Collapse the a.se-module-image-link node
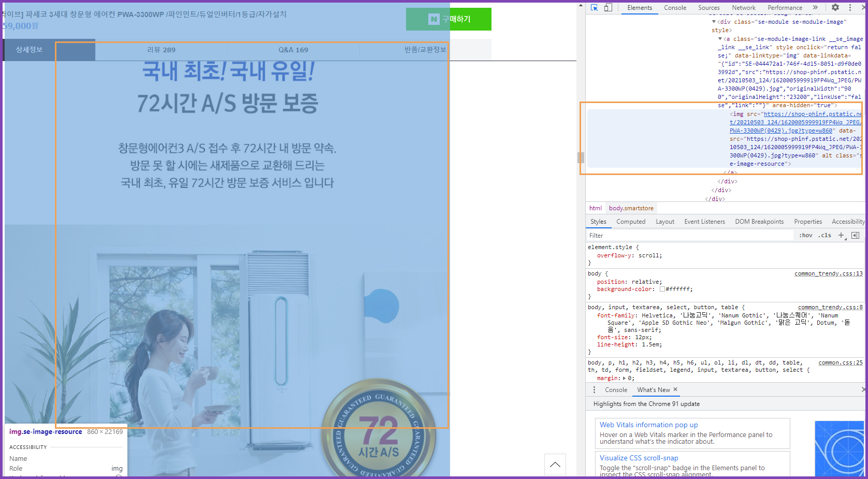This screenshot has height=479, width=868. pos(720,39)
